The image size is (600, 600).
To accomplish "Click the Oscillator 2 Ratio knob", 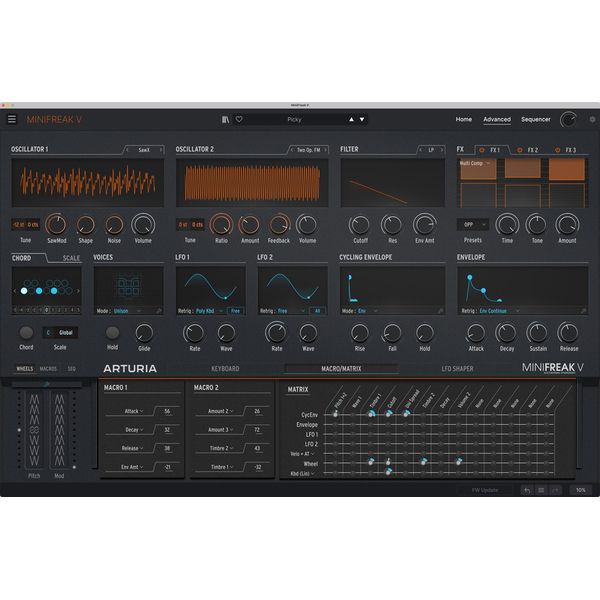I will point(221,225).
